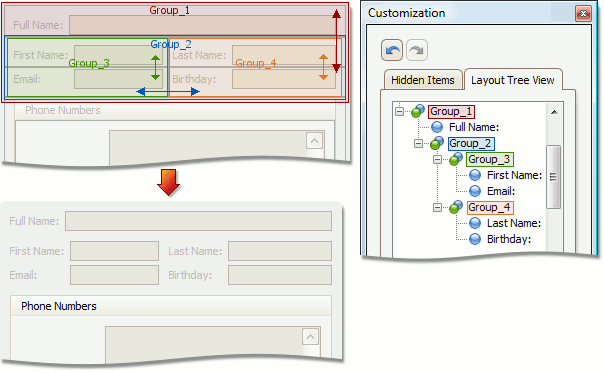Select the Group_1 node icon

click(x=418, y=111)
